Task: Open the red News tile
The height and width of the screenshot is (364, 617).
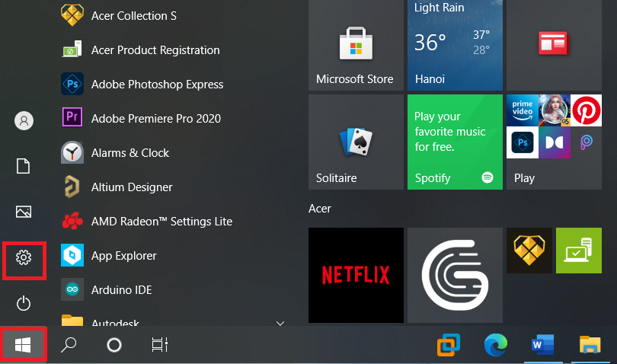Action: [554, 45]
